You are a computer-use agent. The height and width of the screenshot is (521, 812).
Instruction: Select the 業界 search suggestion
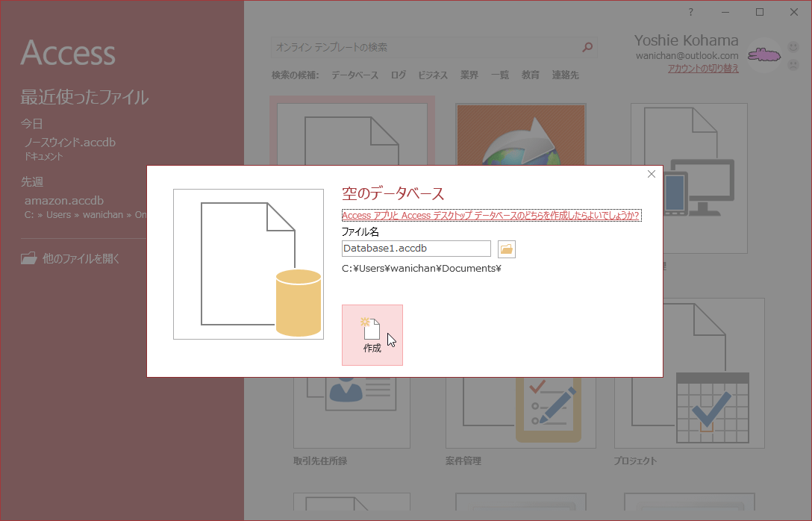click(x=469, y=75)
